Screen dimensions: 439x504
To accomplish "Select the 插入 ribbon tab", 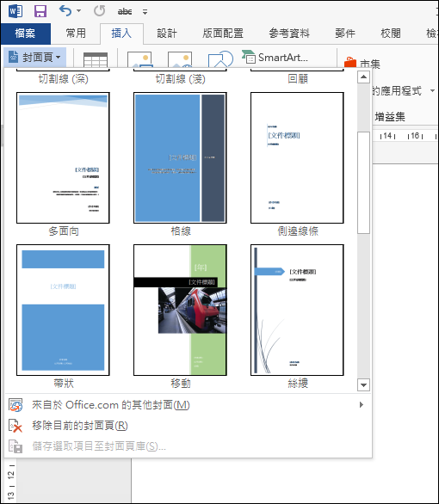I will (121, 34).
